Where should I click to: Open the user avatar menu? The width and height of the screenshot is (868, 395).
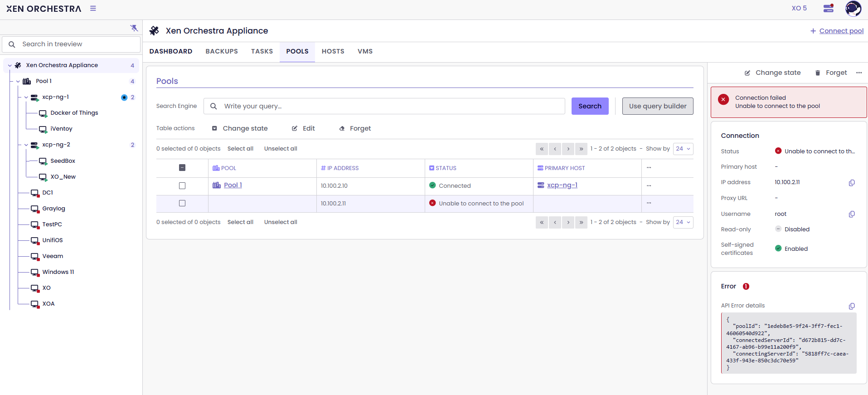[853, 9]
